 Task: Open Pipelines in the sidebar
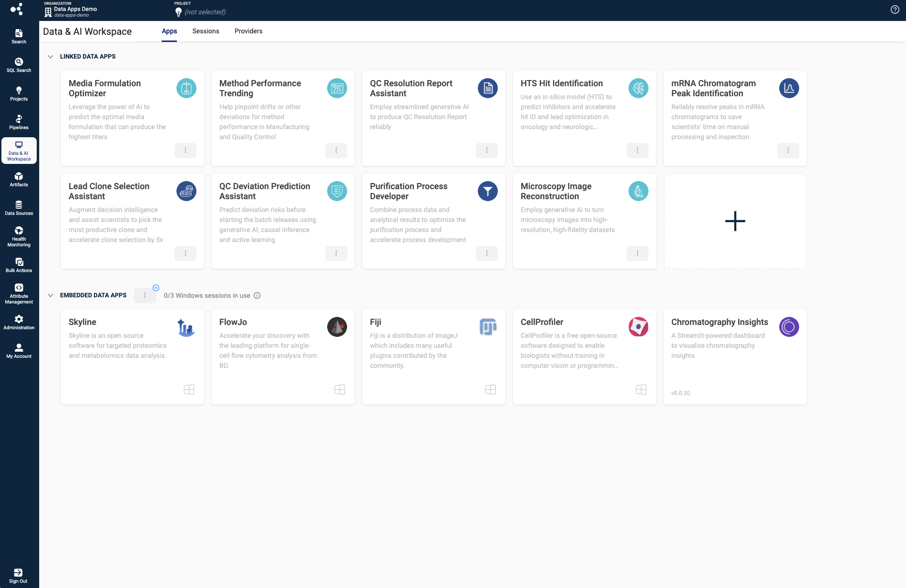tap(19, 122)
